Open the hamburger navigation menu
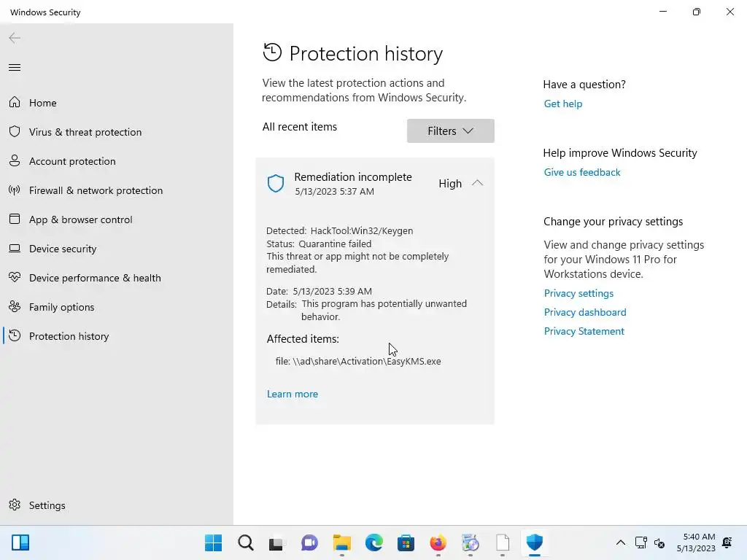Viewport: 747px width, 560px height. 15,68
